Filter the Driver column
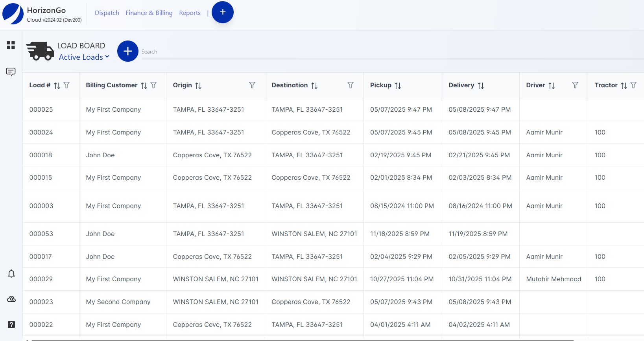The height and width of the screenshot is (341, 644). click(575, 85)
